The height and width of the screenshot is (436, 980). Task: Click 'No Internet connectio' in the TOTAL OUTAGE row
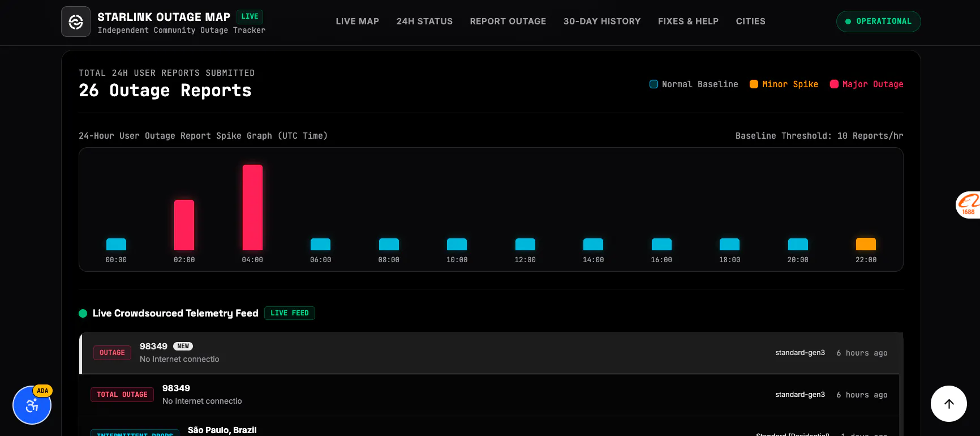click(x=202, y=401)
